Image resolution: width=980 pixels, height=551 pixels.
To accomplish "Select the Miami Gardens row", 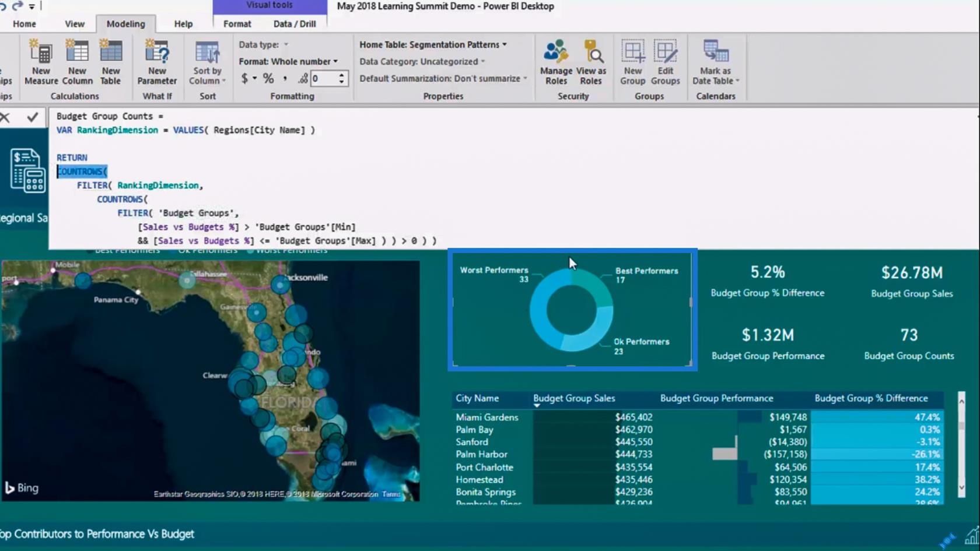I will [698, 417].
